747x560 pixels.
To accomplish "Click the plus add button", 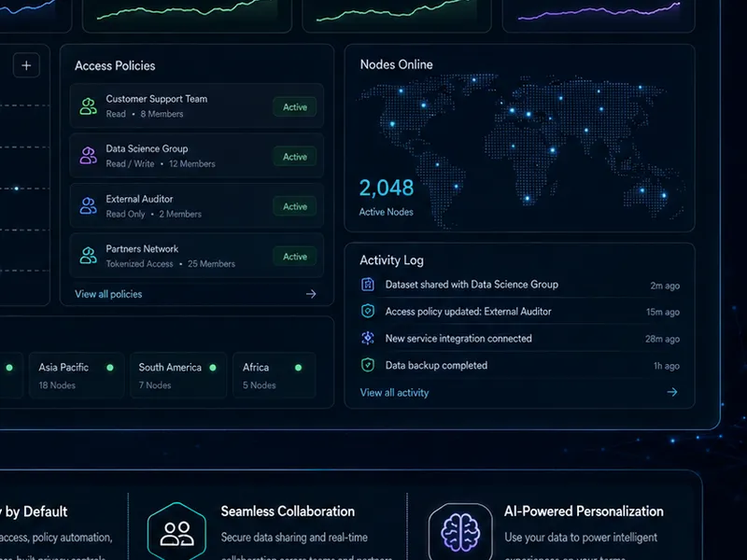I will pos(27,65).
